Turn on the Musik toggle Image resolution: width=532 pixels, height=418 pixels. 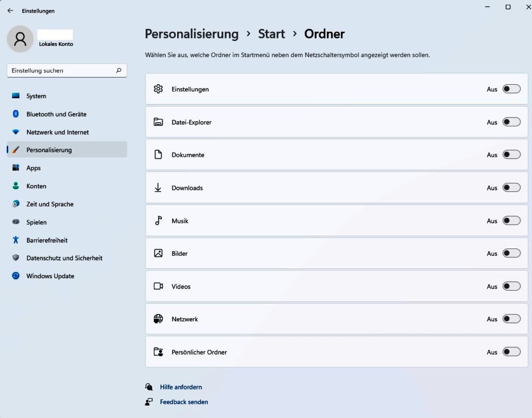(x=511, y=220)
